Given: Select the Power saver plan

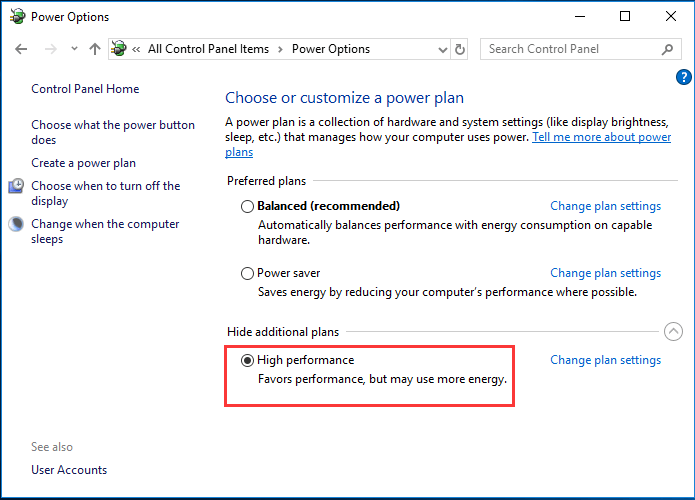Looking at the screenshot, I should tap(248, 273).
